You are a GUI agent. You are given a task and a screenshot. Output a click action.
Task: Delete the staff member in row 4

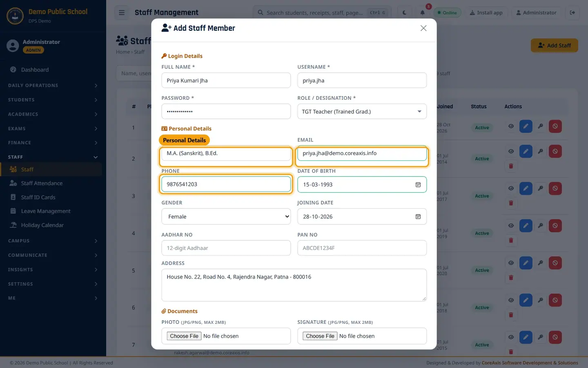[511, 240]
